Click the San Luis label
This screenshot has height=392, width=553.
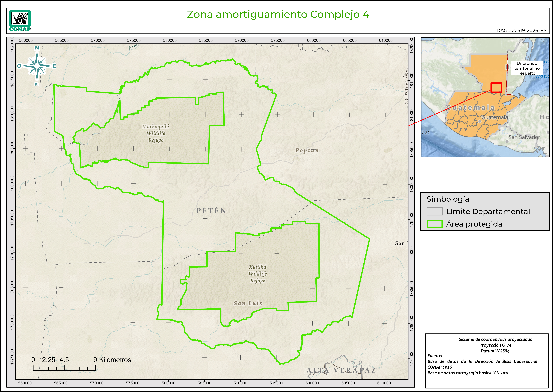tap(248, 303)
